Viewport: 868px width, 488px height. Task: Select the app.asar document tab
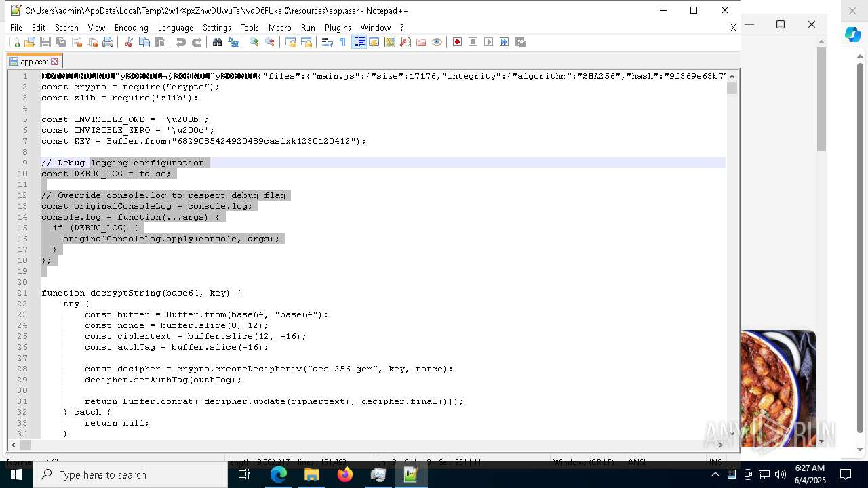(34, 61)
